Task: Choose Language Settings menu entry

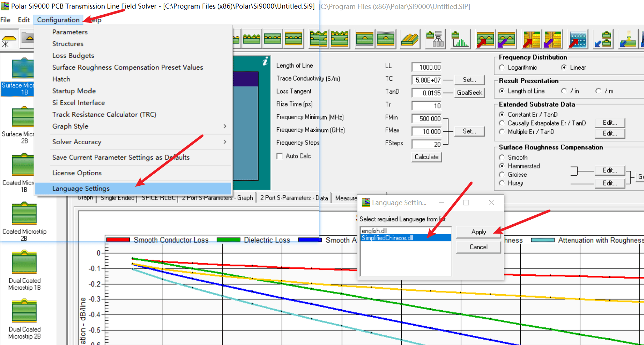Action: 134,189
